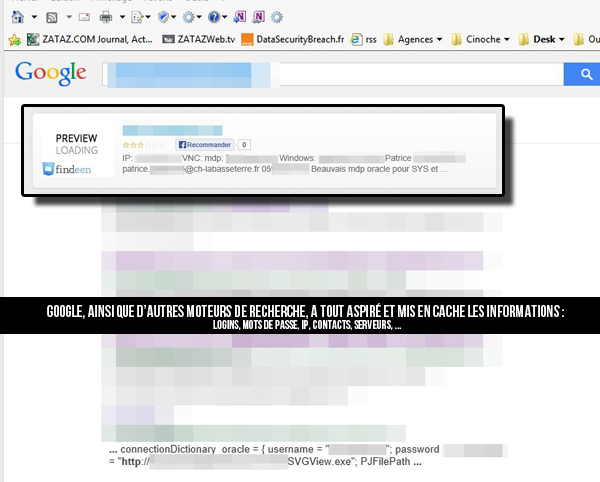Open ZATAZ.COM Journal favorite link
The width and height of the screenshot is (600, 482).
pyautogui.click(x=90, y=39)
